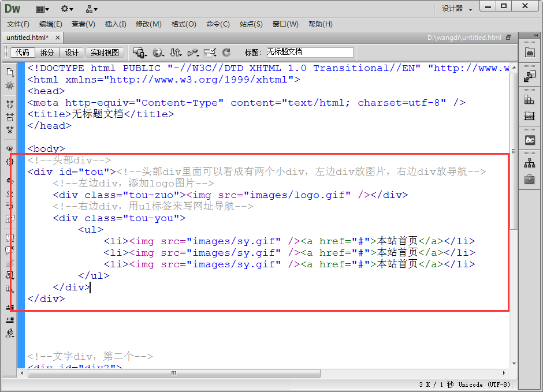Open the Site menu icon in title bar
This screenshot has height=392, width=543.
click(91, 9)
